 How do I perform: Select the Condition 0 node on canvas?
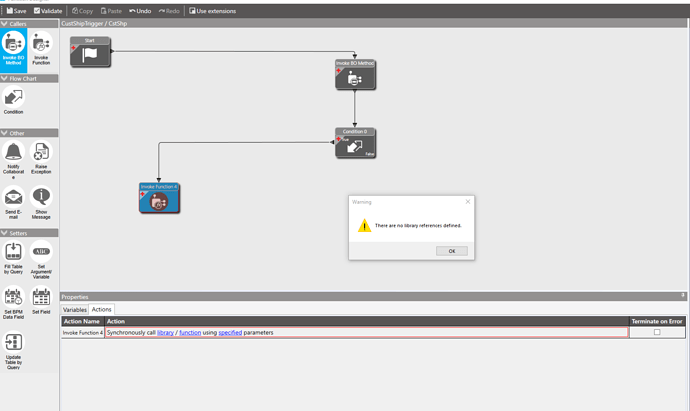(355, 143)
